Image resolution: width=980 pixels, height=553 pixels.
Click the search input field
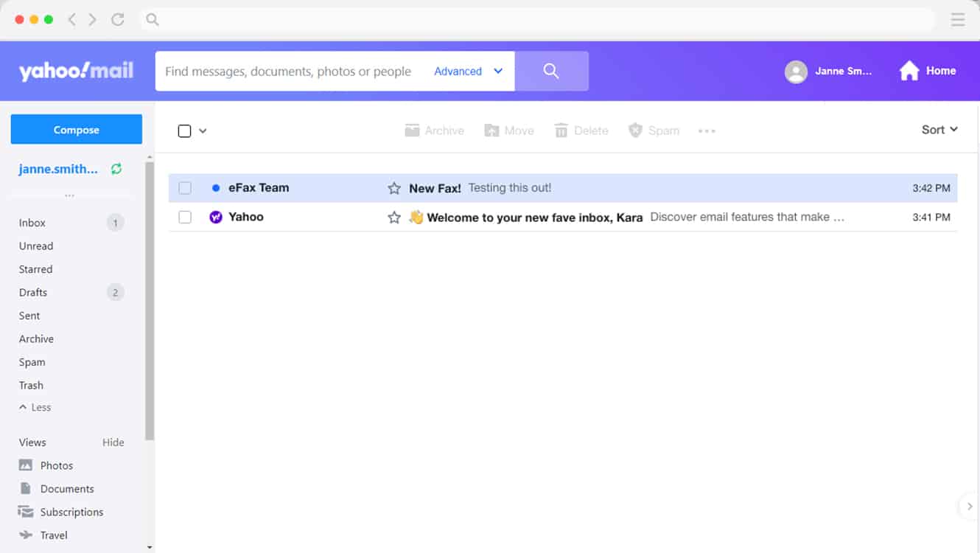tap(287, 71)
